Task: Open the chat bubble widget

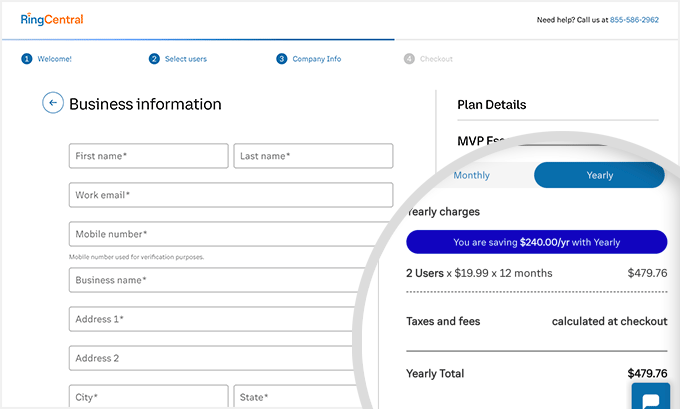Action: (x=651, y=396)
